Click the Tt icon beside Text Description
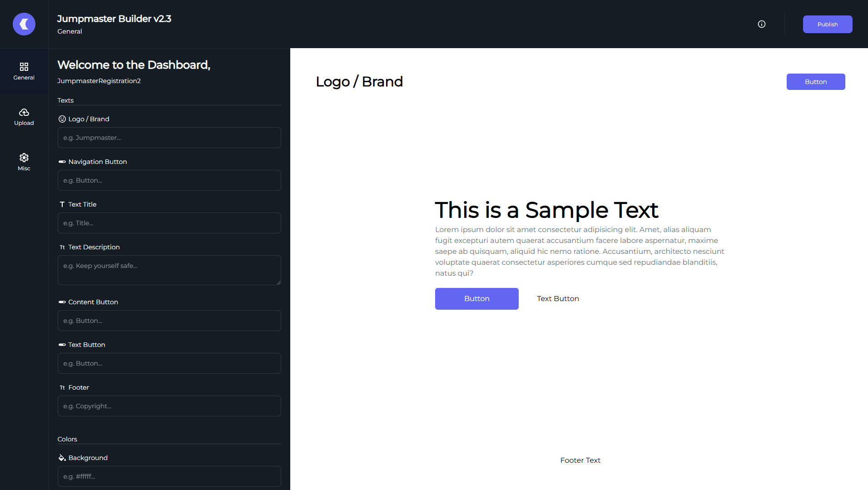This screenshot has width=868, height=490. [x=62, y=247]
